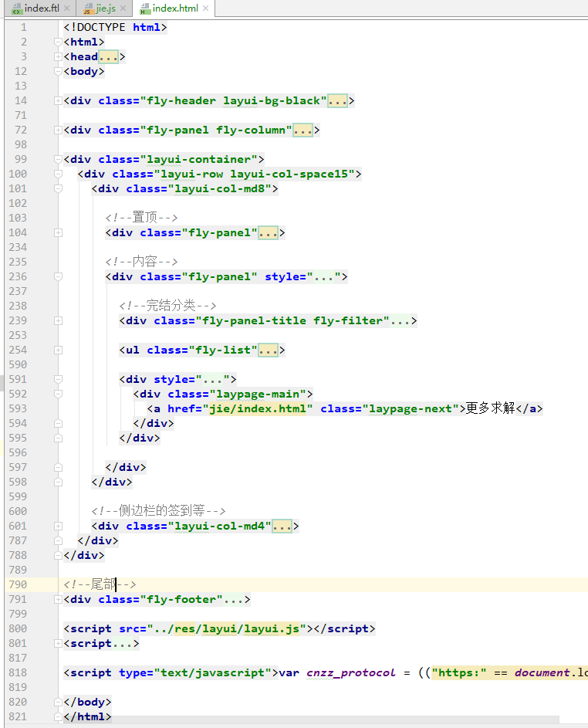The height and width of the screenshot is (728, 588).
Task: Click the 侧边栏的签到等 comment
Action: pyautogui.click(x=158, y=511)
